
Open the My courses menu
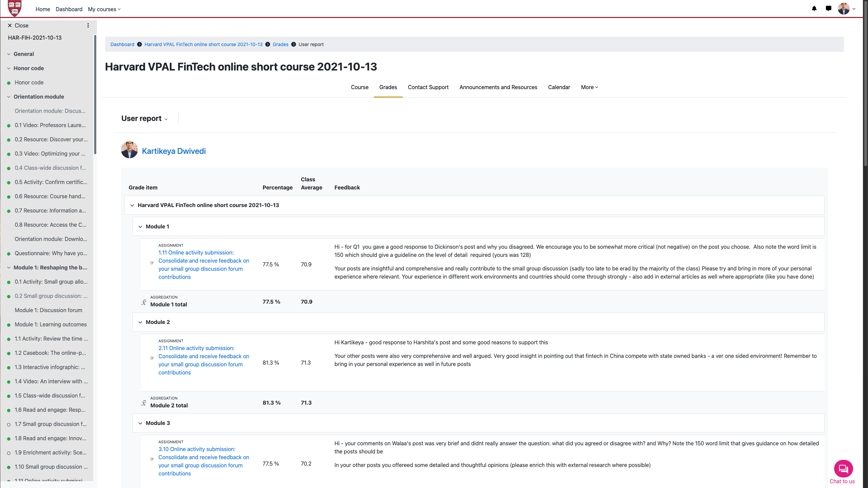(104, 9)
